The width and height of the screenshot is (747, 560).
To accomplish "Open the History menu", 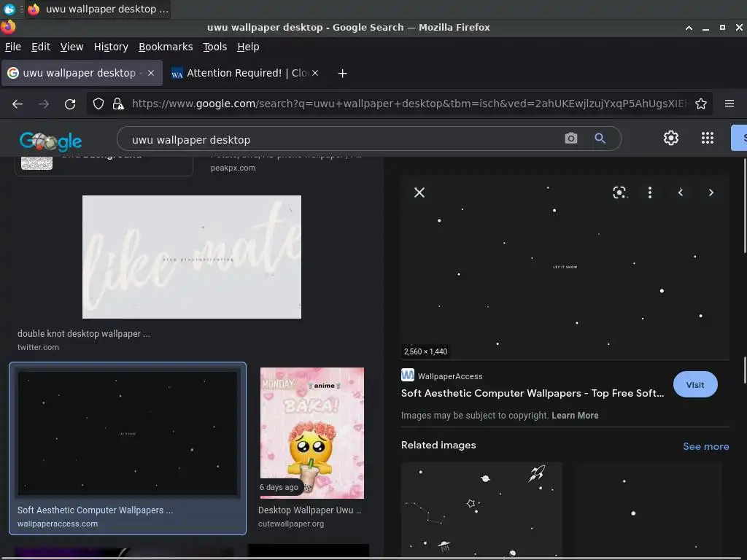I will pos(111,47).
